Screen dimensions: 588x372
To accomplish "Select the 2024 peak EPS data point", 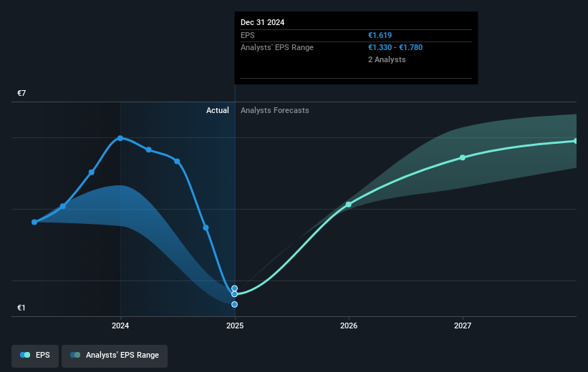I will 120,138.
